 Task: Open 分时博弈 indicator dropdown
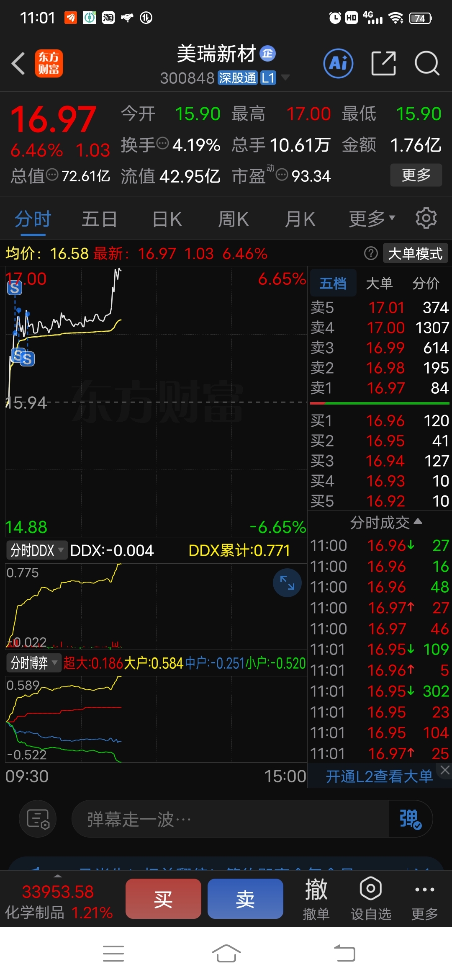pyautogui.click(x=34, y=663)
